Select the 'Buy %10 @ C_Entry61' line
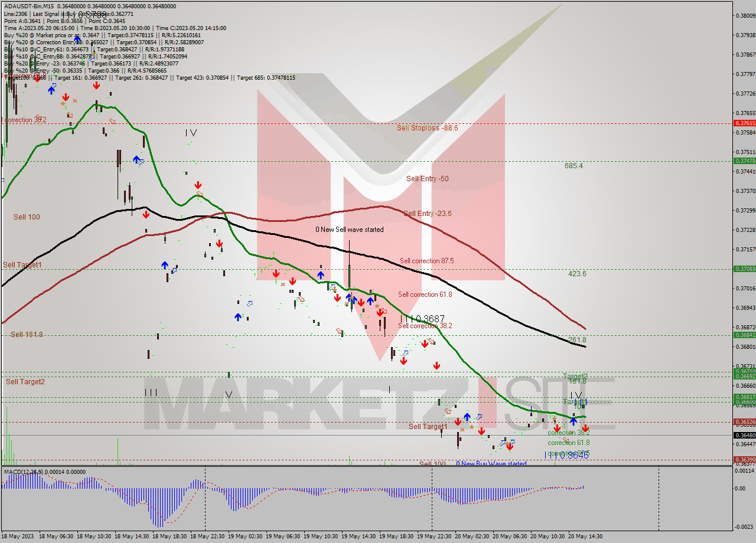 pos(94,49)
